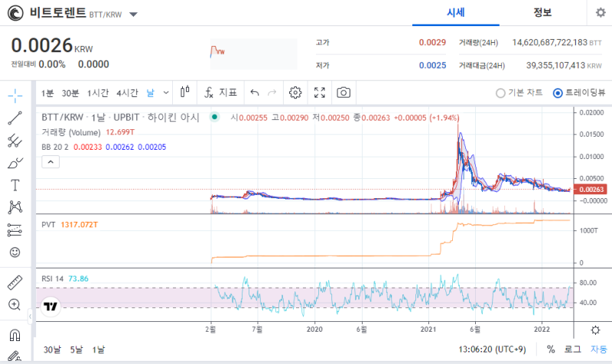
Task: Expand the time interval dropdown arrow
Action: click(166, 93)
